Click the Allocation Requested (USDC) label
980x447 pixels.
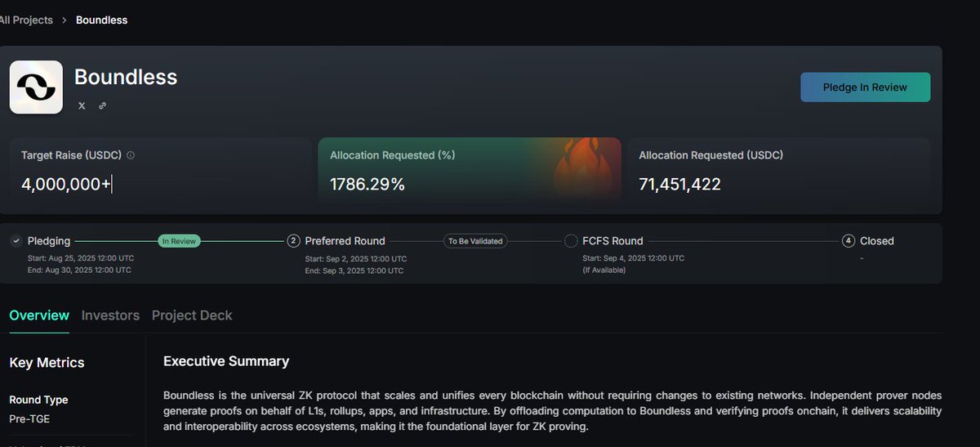coord(711,154)
